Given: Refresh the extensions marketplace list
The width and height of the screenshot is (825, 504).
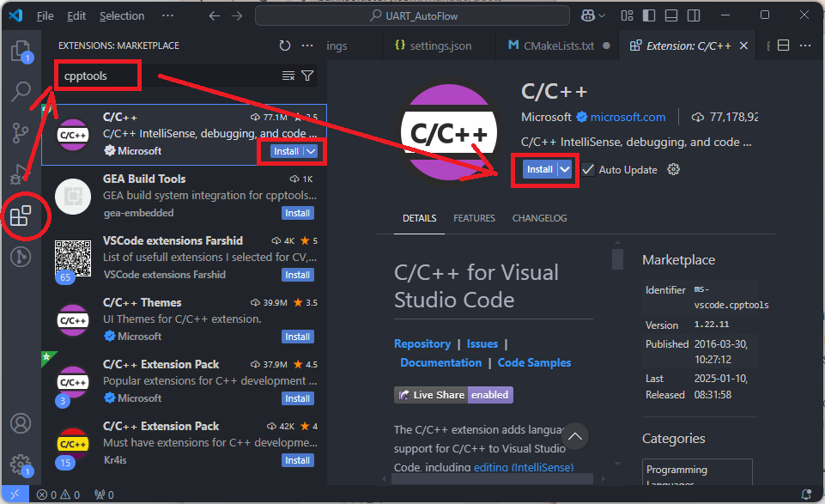Looking at the screenshot, I should (285, 46).
